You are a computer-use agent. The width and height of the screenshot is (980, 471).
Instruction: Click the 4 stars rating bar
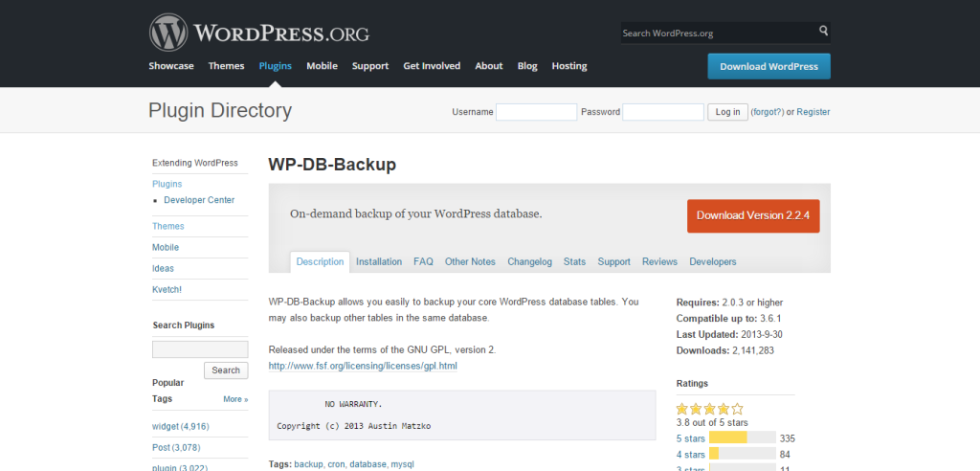(x=743, y=454)
